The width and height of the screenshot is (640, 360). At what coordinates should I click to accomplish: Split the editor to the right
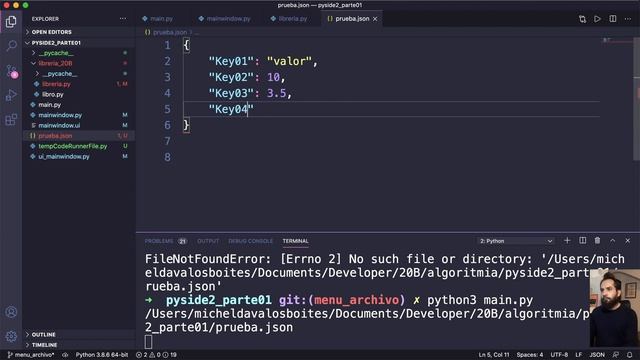(x=613, y=19)
